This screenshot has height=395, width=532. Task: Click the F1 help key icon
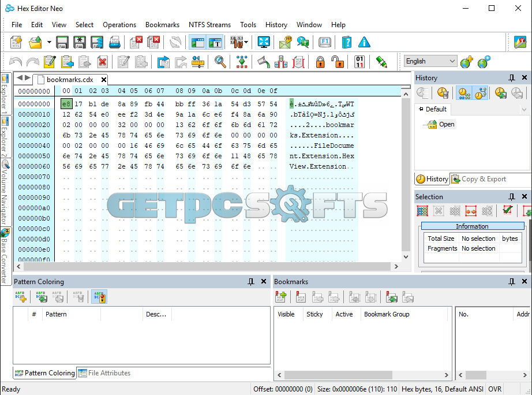coord(325,43)
